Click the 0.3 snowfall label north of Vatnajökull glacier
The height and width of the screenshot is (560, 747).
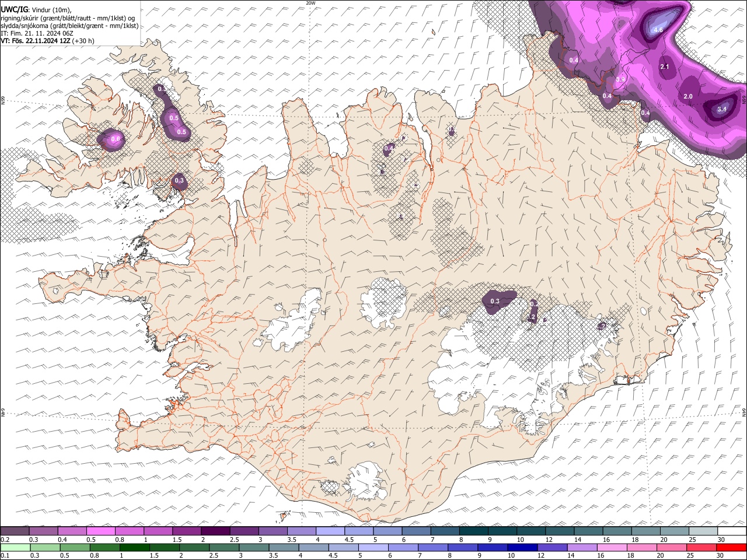pos(495,302)
